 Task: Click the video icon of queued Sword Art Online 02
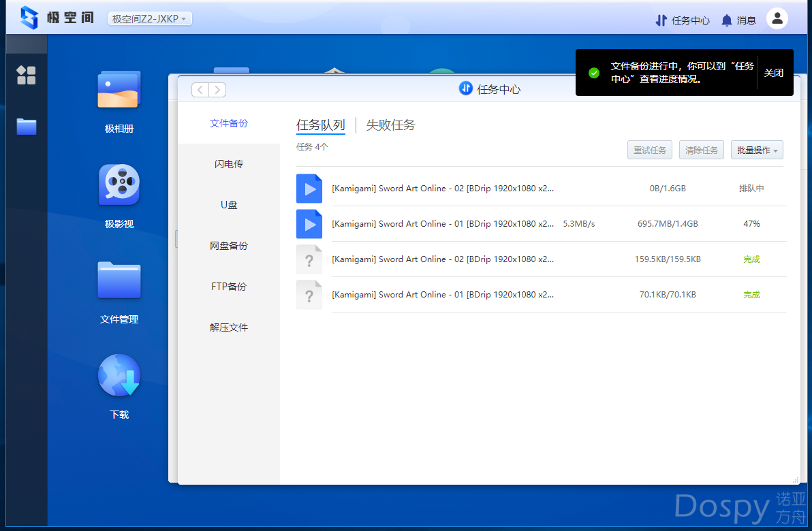tap(309, 189)
